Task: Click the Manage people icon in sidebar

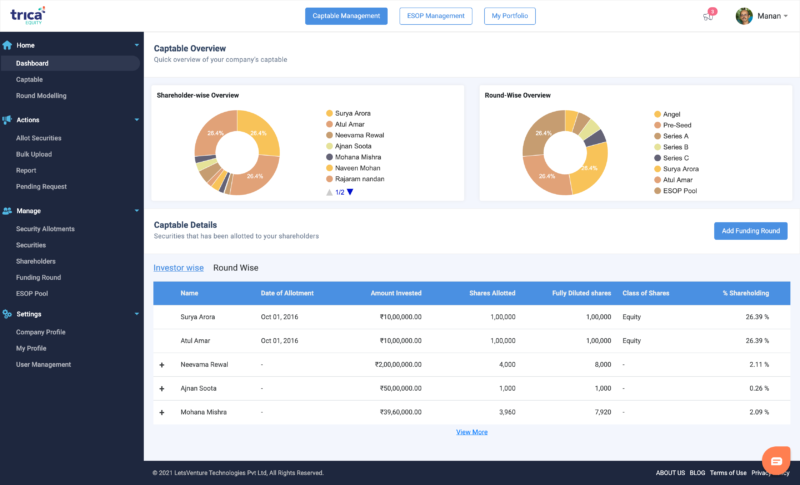Action: [7, 211]
